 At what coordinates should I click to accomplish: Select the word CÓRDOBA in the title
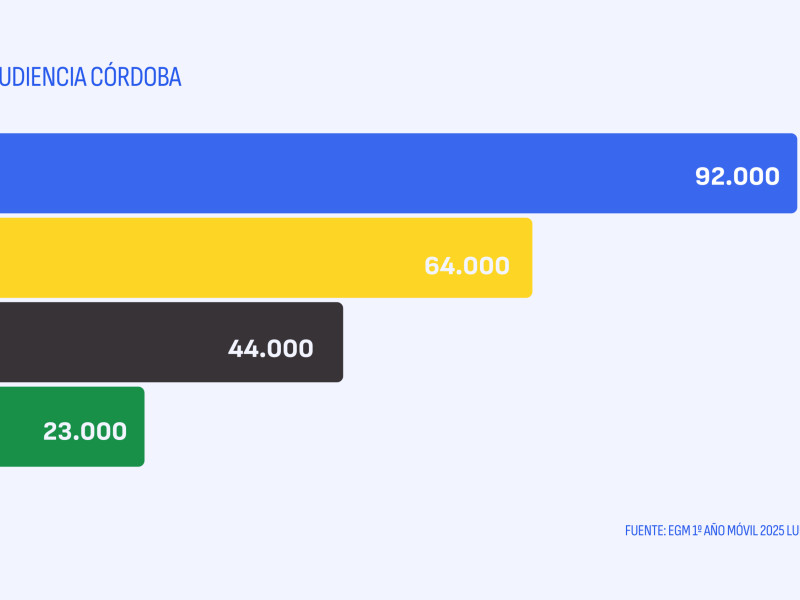[134, 78]
